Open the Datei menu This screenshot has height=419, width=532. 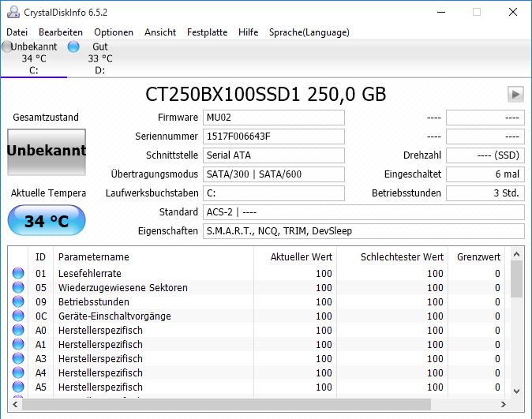(17, 32)
